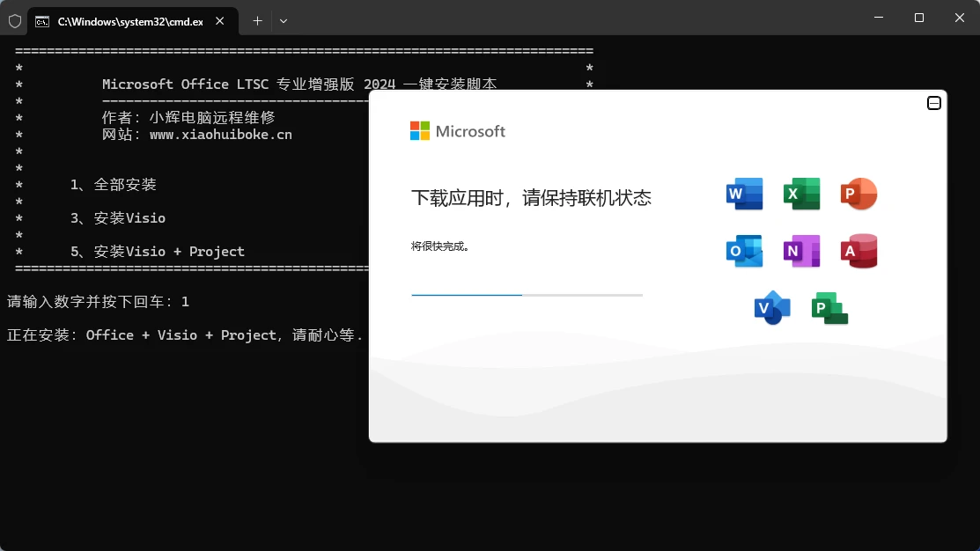Click menu option '1、全部安装'
The image size is (980, 551).
(x=113, y=184)
